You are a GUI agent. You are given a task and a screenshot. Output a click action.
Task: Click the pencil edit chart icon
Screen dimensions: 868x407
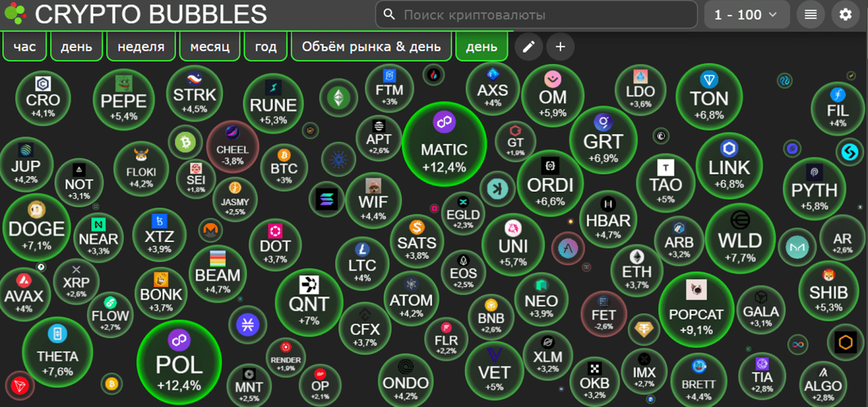(x=528, y=47)
